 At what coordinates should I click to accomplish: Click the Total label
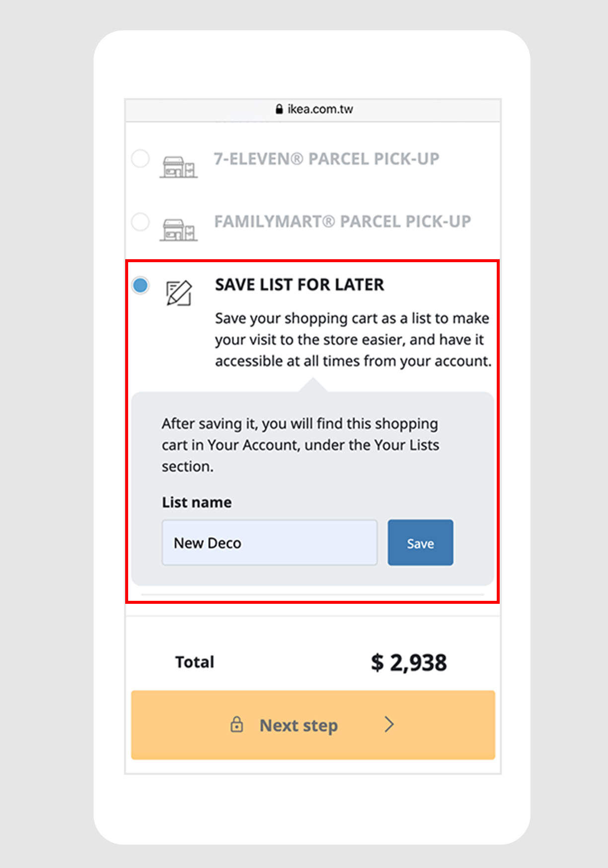click(194, 662)
